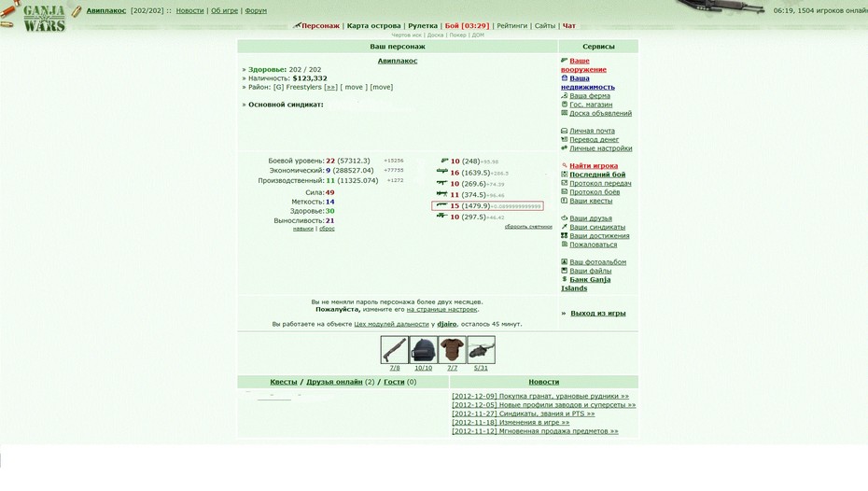
Task: Click the icon beside Ваши достижения
Action: point(564,235)
